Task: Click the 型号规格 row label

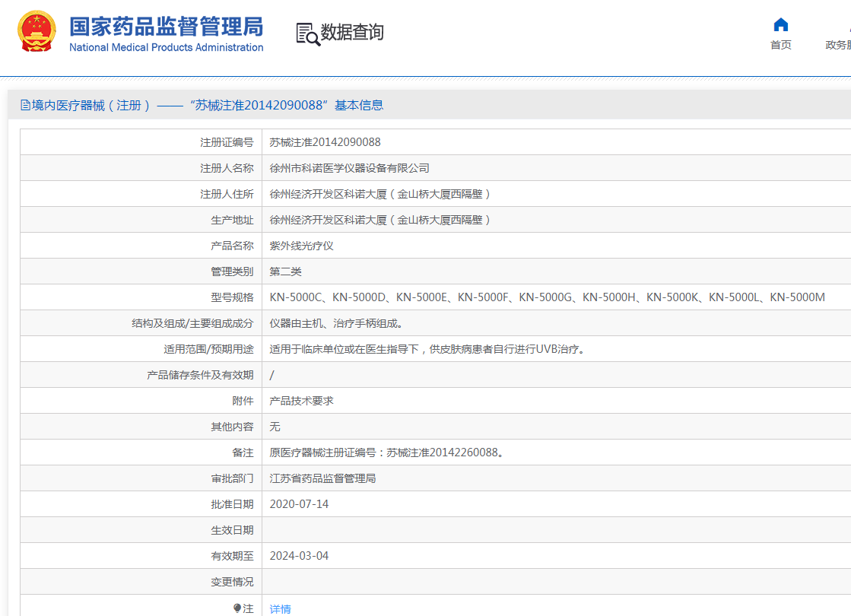Action: click(232, 297)
